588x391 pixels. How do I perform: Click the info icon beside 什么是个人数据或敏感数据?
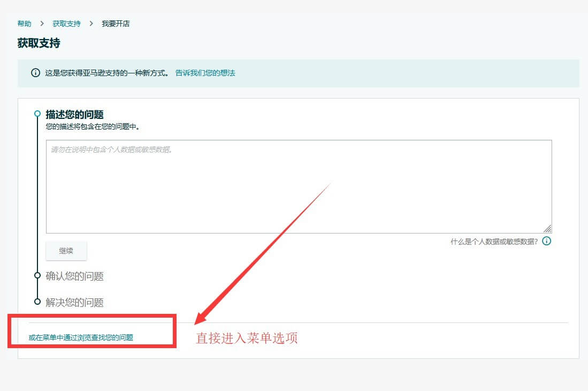pos(546,241)
